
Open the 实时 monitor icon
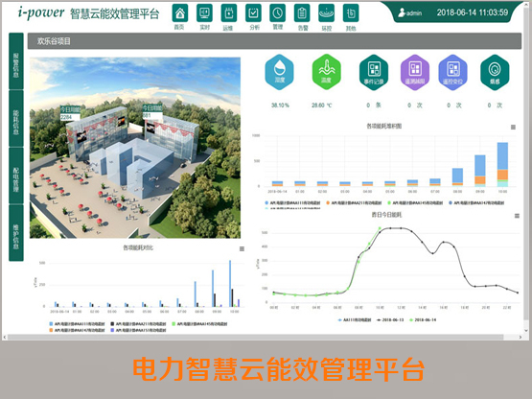pyautogui.click(x=204, y=13)
